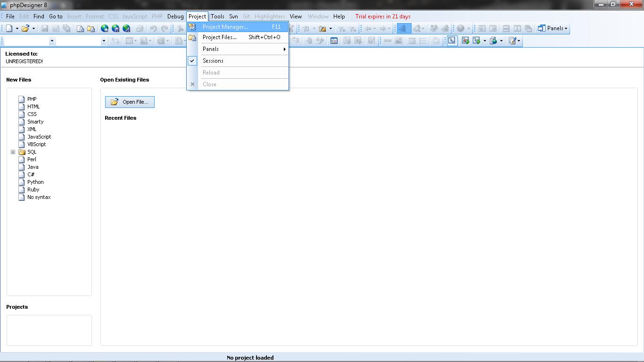Open the Go to menu
This screenshot has width=644, height=362.
(56, 16)
